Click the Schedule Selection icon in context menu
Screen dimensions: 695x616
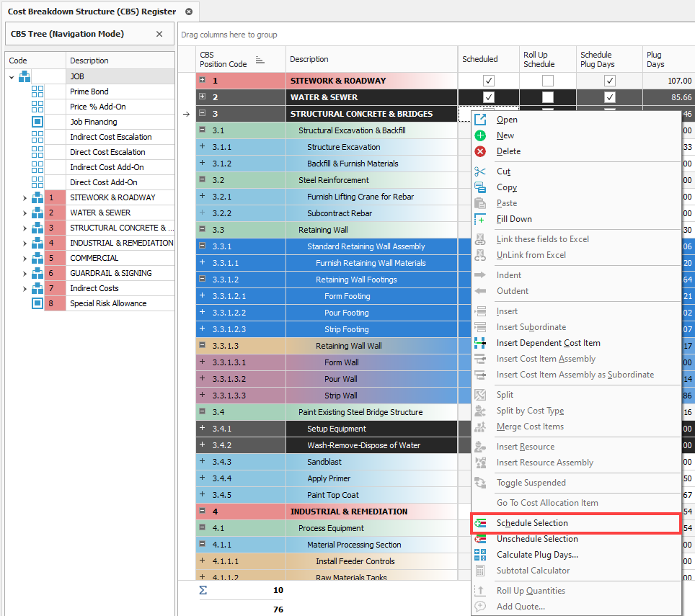(481, 523)
